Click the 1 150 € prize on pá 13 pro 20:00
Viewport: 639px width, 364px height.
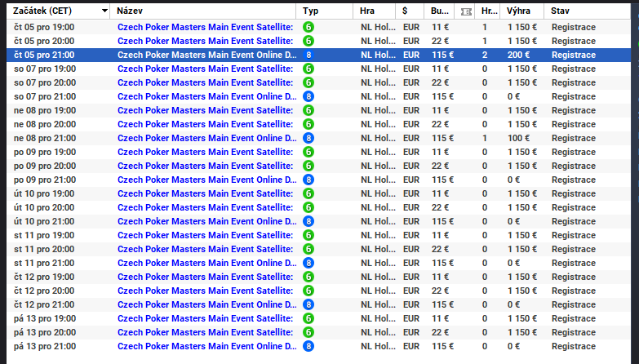pyautogui.click(x=522, y=332)
